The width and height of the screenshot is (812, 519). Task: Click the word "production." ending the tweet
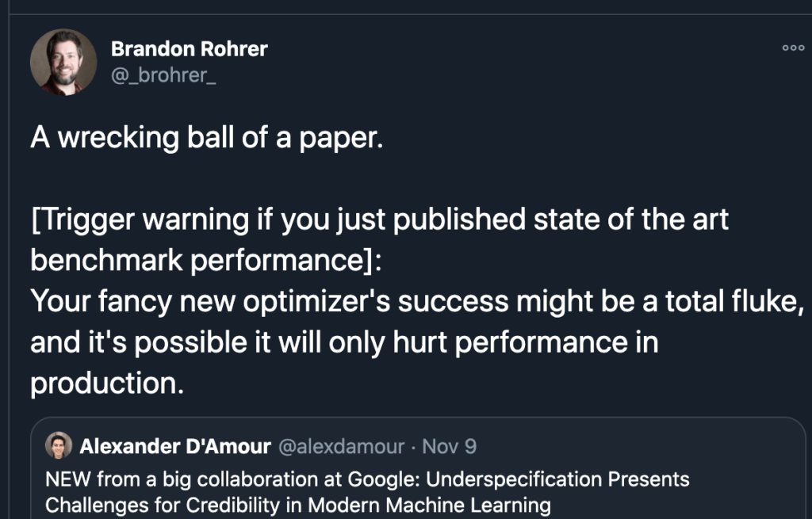coord(107,384)
